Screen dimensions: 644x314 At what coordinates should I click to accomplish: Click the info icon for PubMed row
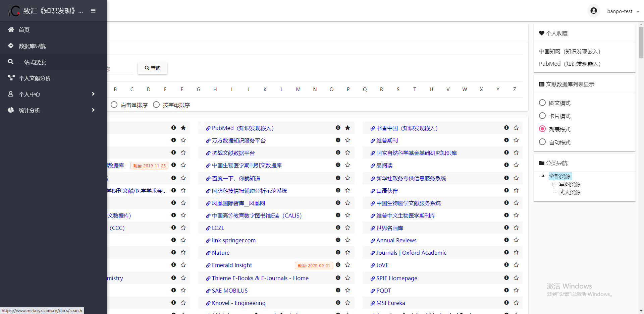pos(338,128)
